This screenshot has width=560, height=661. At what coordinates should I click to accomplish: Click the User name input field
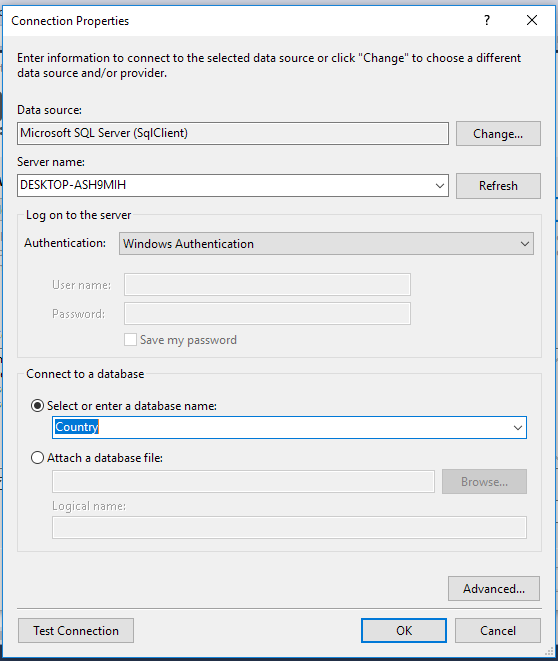(x=267, y=285)
